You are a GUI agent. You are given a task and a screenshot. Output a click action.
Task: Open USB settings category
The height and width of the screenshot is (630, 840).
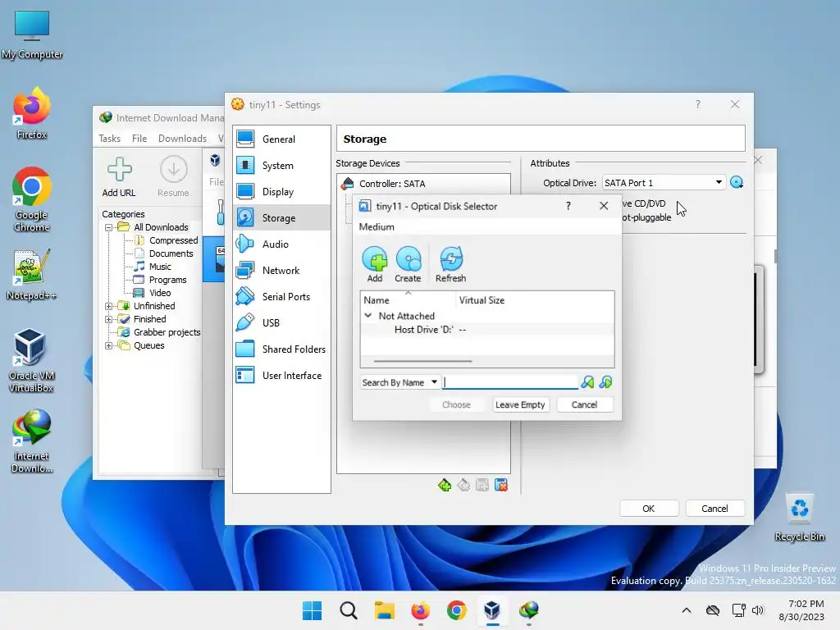click(x=282, y=322)
